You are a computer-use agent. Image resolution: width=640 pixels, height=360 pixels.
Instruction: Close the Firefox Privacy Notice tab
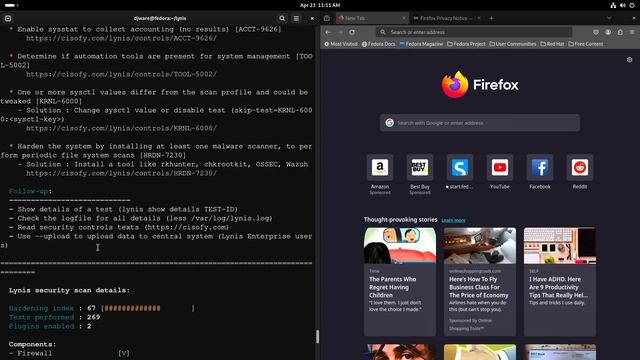[479, 18]
